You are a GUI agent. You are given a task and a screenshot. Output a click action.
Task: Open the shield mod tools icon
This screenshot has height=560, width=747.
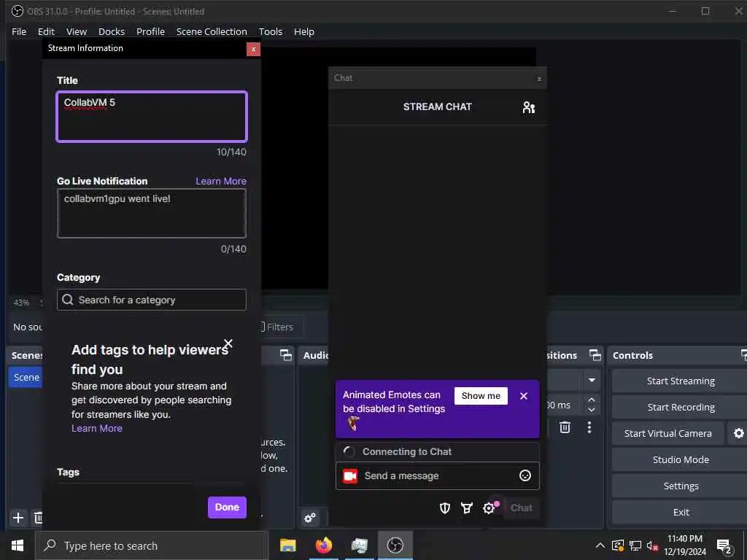(x=445, y=508)
